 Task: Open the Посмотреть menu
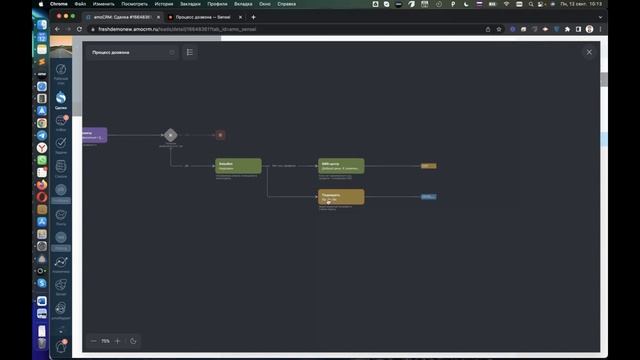[134, 4]
